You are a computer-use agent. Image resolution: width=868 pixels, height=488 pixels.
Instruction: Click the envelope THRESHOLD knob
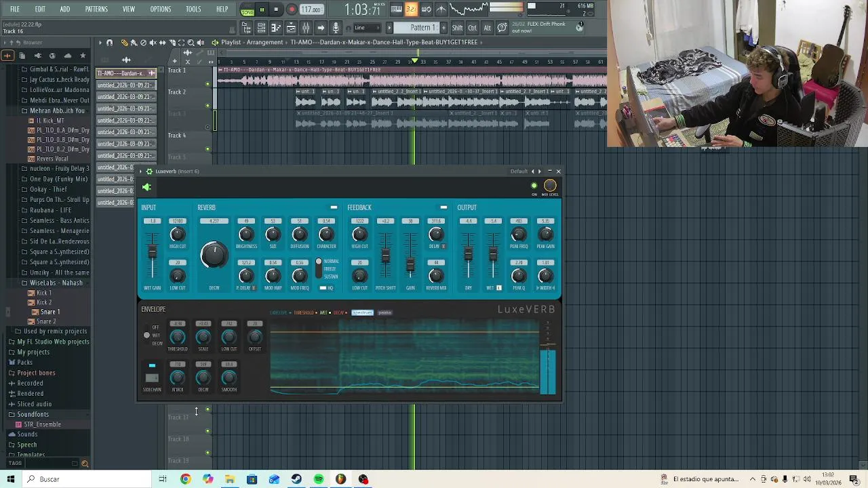pos(178,337)
